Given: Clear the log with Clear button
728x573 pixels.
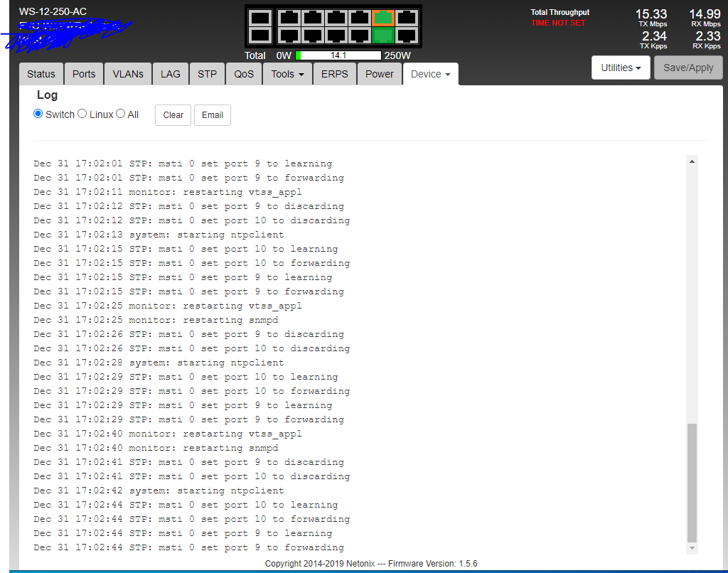Looking at the screenshot, I should pos(173,115).
